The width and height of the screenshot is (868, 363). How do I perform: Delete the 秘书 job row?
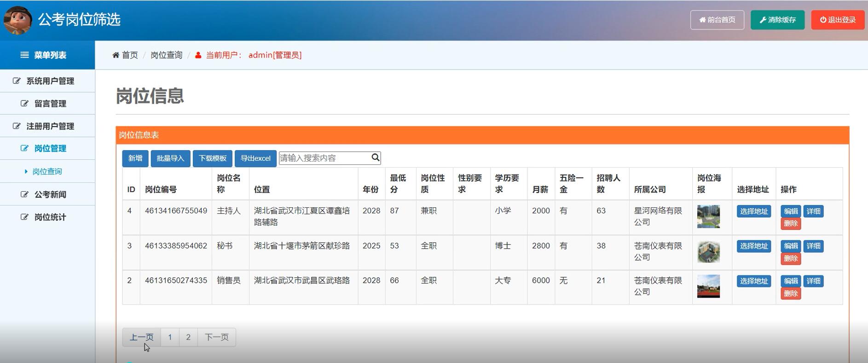[x=791, y=258]
